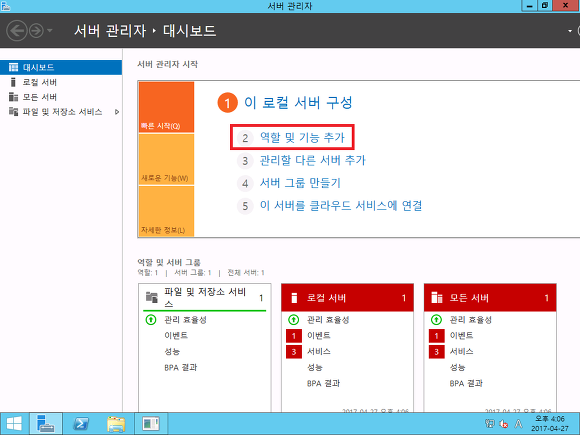Open 성능 in 파일 및 저장소 서비스 tile
This screenshot has height=435, width=580.
172,351
